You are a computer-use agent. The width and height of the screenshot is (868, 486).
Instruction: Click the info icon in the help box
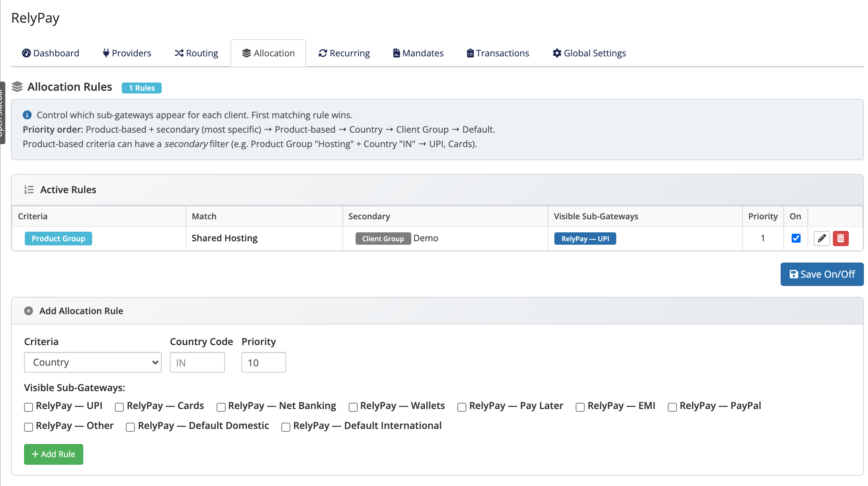pyautogui.click(x=27, y=115)
